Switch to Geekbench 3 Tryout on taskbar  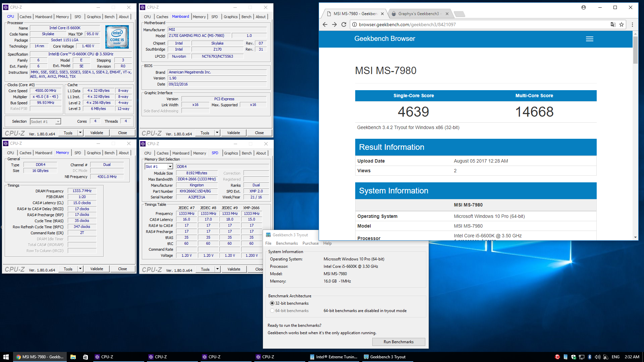coord(388,357)
